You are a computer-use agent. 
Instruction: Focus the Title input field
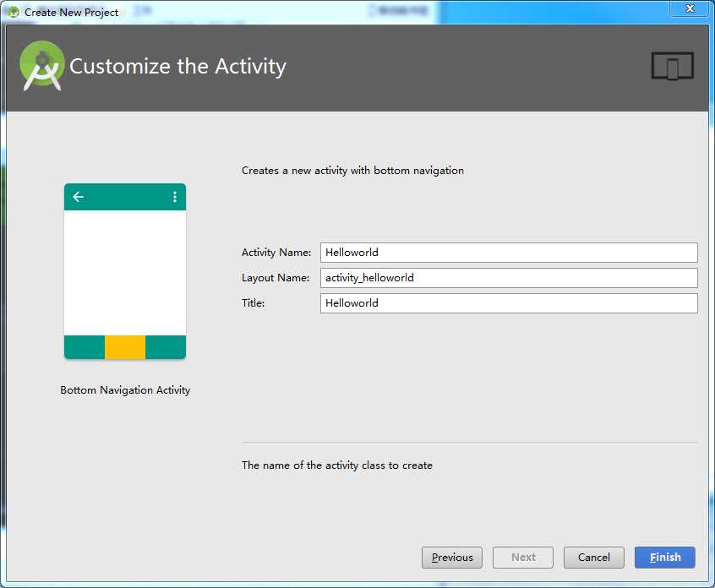tap(509, 303)
